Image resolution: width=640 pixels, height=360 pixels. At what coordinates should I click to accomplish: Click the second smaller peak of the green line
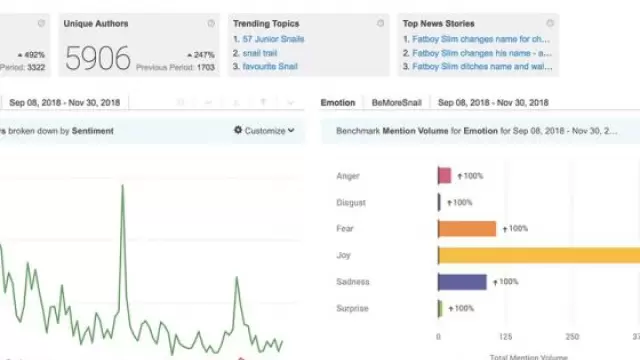(236, 278)
